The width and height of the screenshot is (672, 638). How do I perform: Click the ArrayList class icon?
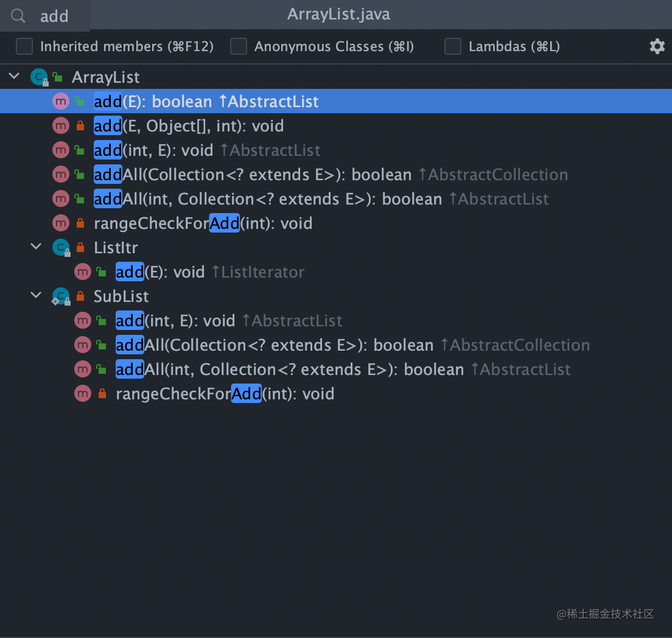tap(39, 77)
